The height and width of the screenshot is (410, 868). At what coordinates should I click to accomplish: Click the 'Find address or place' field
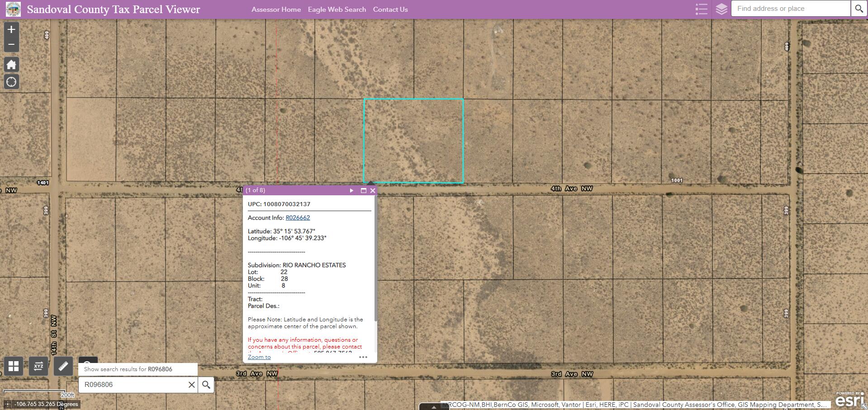pyautogui.click(x=790, y=9)
